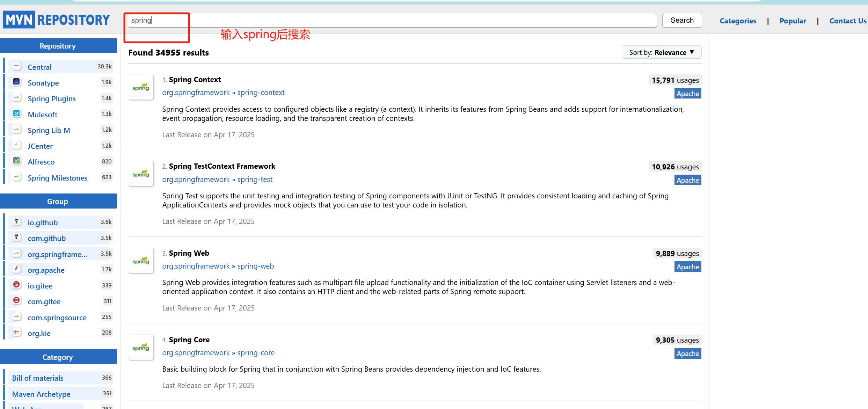Focus the search box containing spring
The height and width of the screenshot is (409, 868).
pos(392,20)
